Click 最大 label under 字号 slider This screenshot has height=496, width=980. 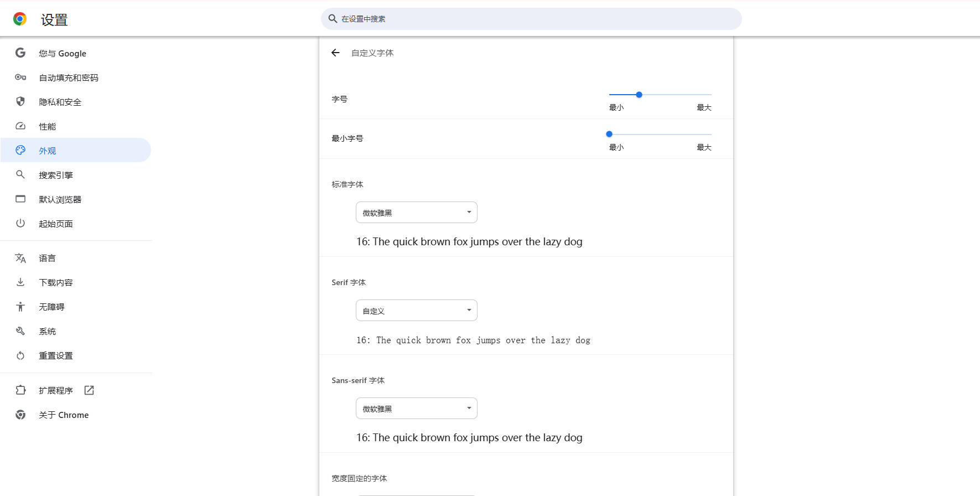(x=704, y=107)
